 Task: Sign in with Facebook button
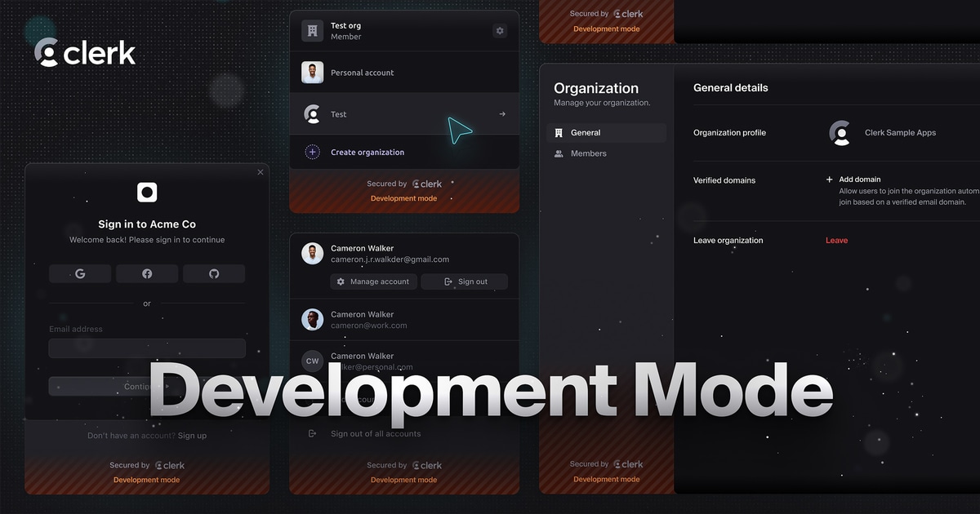(x=147, y=273)
